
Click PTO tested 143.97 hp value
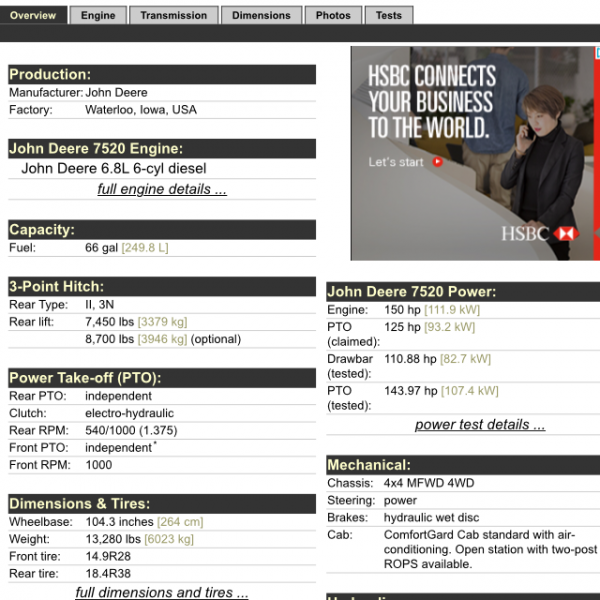click(x=411, y=391)
